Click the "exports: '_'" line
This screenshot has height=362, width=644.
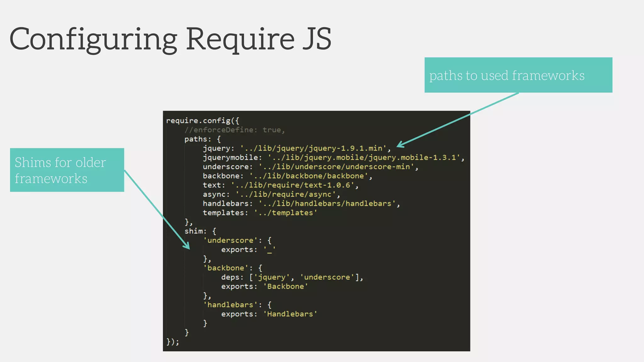248,250
